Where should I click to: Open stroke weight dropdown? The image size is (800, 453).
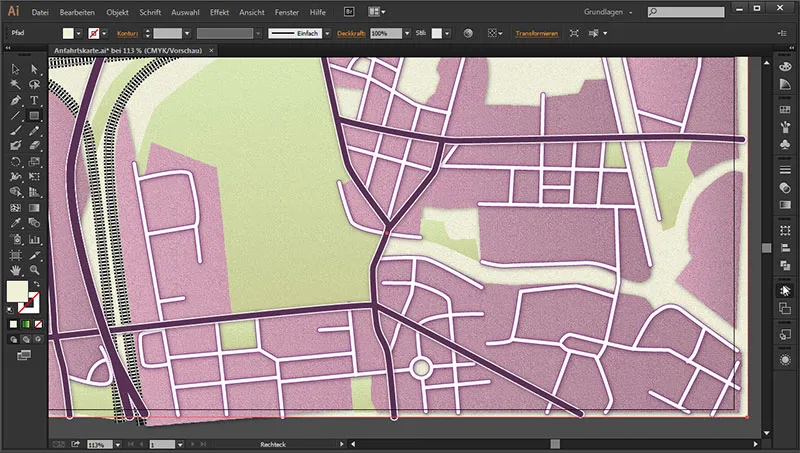[187, 33]
